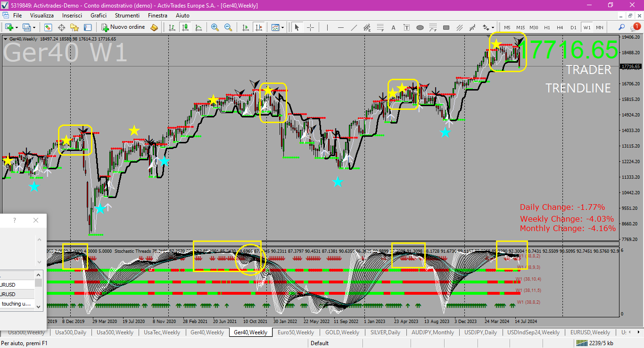The image size is (644, 348).
Task: Expand the new chart dropdown arrow
Action: (17, 27)
